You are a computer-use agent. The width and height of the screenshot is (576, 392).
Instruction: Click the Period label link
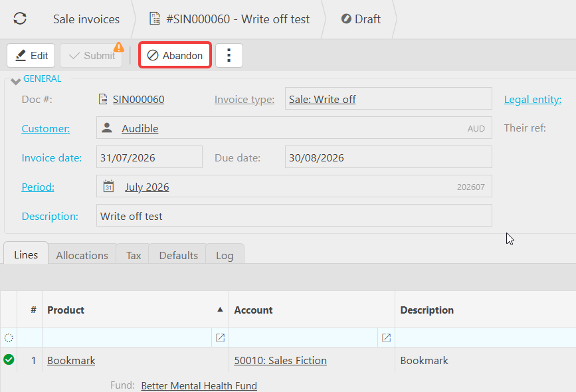click(38, 187)
